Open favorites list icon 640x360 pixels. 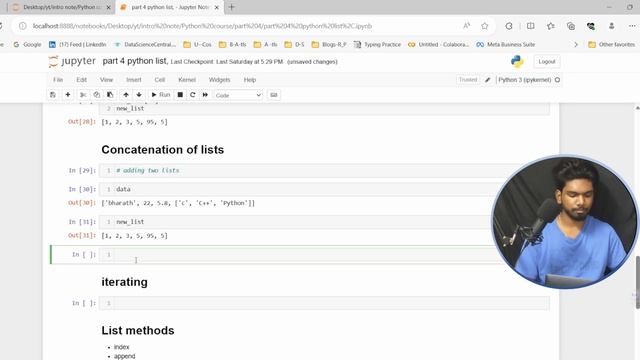pos(551,26)
